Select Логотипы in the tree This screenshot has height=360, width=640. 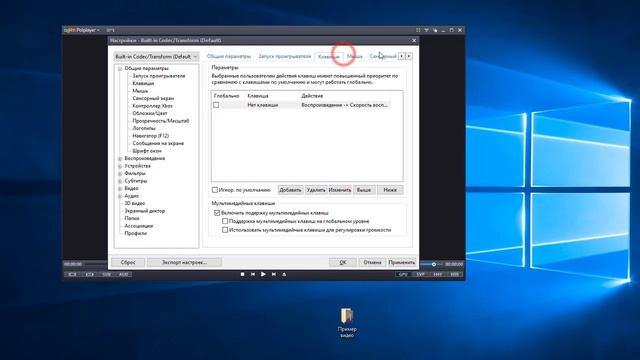pos(144,128)
